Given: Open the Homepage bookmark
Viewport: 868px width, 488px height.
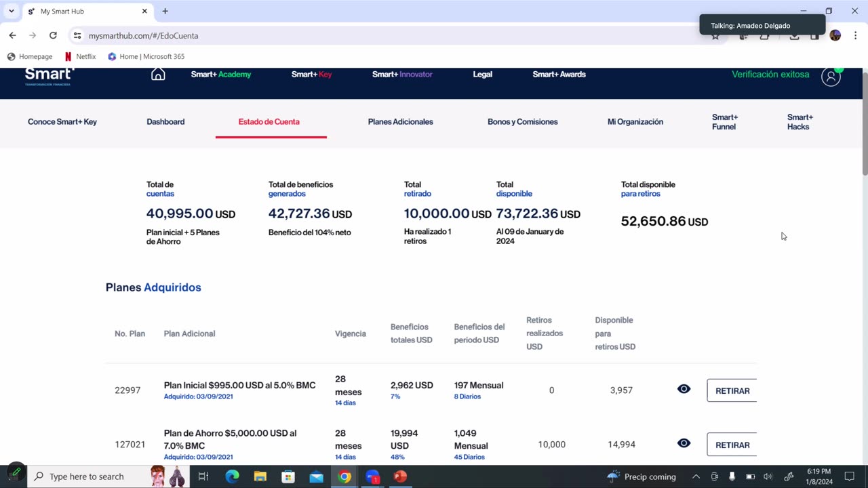Looking at the screenshot, I should click(30, 56).
